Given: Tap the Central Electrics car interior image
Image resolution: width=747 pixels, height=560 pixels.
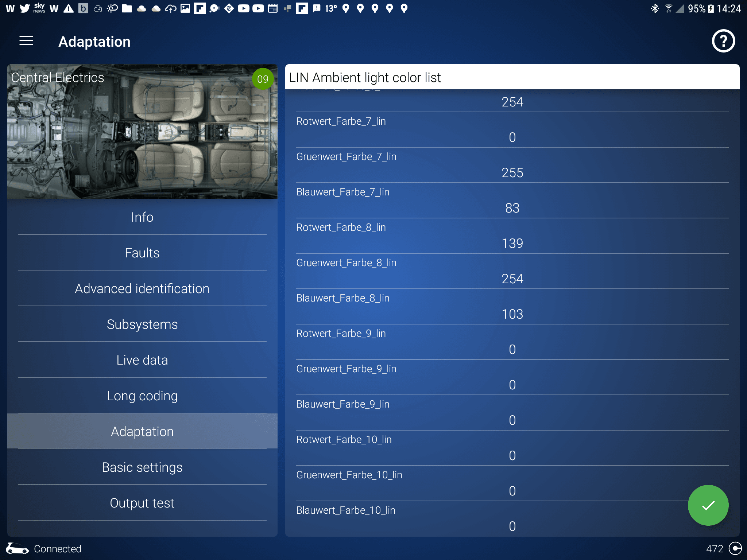Looking at the screenshot, I should pos(142,139).
